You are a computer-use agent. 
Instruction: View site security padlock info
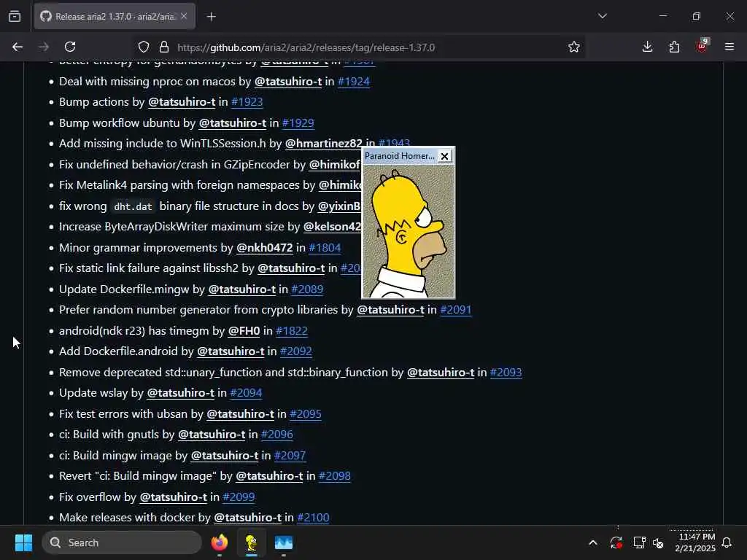coord(164,47)
